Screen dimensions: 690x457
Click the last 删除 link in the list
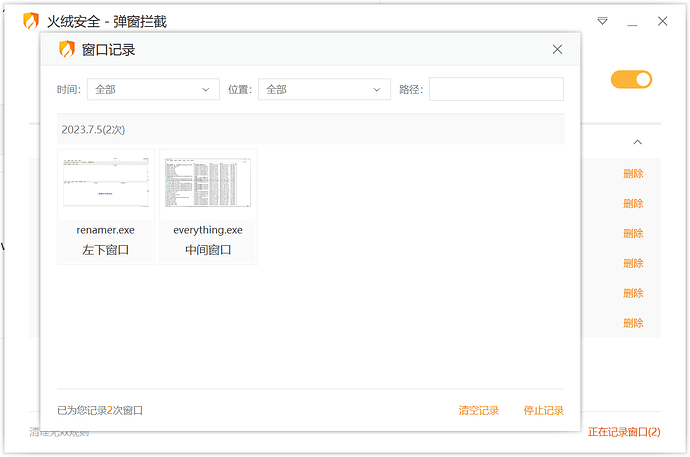coord(633,323)
